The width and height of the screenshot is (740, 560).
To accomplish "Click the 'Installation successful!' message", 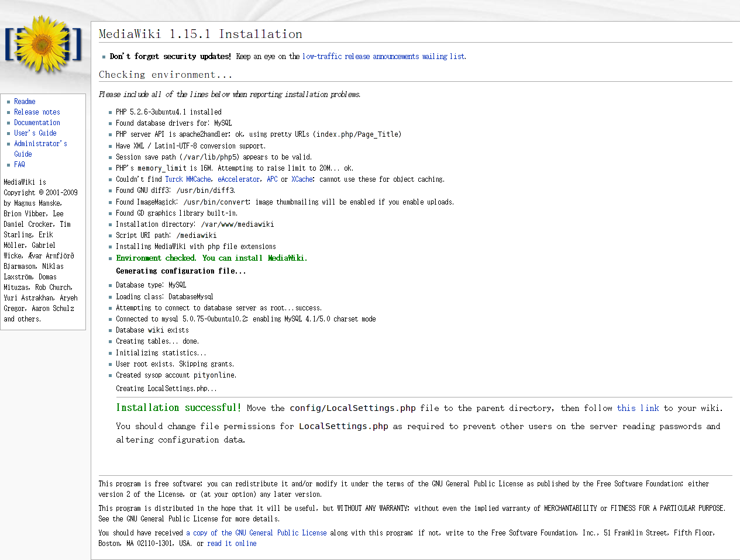I will click(x=178, y=408).
